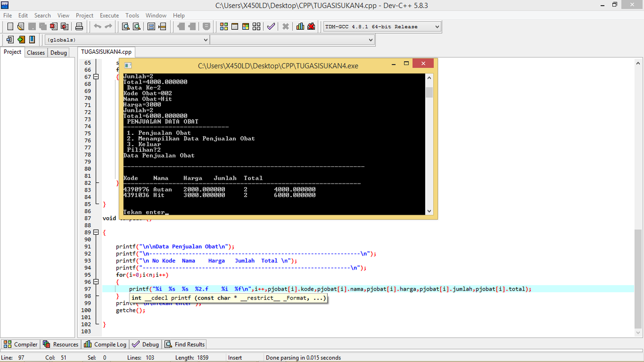Switch to the Classes side tab
This screenshot has width=644, height=362.
tap(36, 52)
